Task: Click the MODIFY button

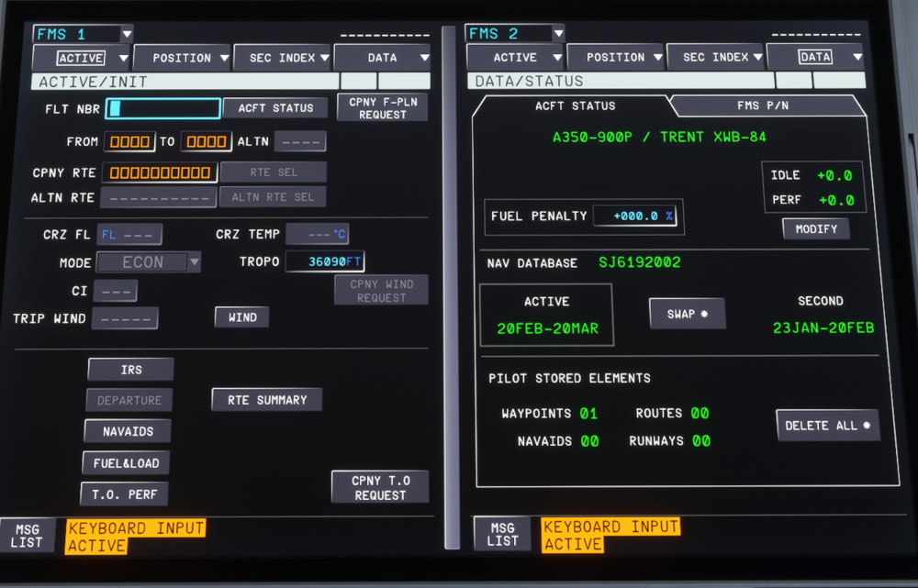Action: pyautogui.click(x=815, y=228)
